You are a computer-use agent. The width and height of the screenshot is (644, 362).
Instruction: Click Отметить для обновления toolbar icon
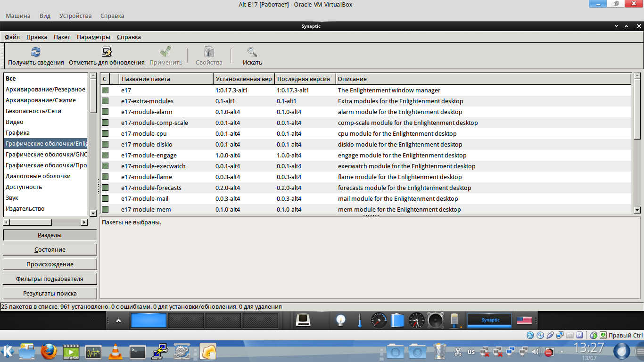107,52
